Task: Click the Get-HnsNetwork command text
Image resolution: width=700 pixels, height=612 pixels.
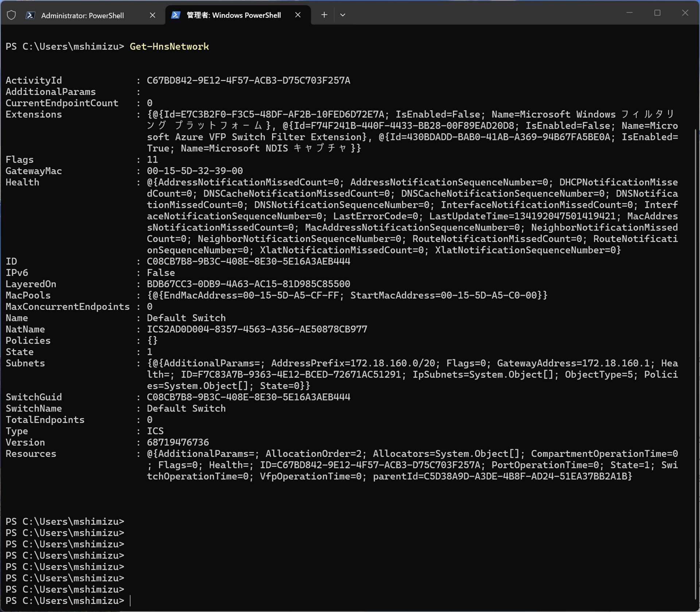Action: [x=169, y=47]
